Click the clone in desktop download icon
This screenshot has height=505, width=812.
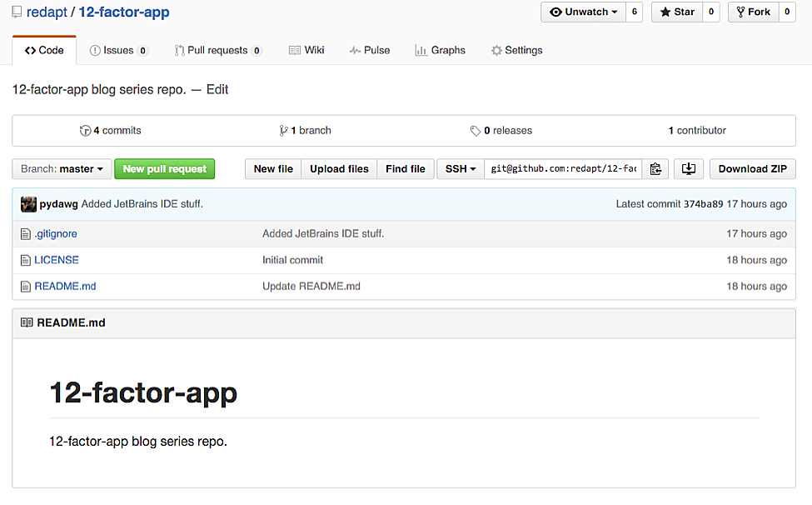pyautogui.click(x=688, y=169)
